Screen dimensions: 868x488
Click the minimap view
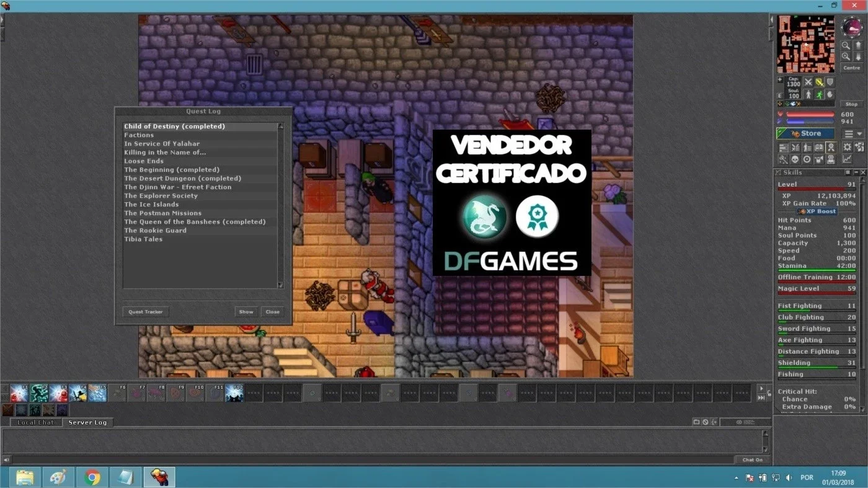pyautogui.click(x=806, y=44)
